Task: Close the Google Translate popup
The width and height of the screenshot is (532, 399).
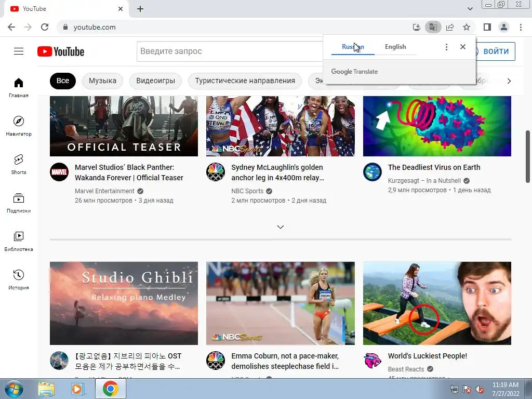Action: coord(463,47)
